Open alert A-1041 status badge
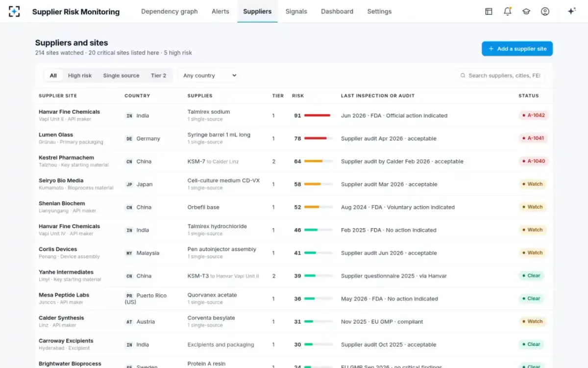The width and height of the screenshot is (588, 368). point(533,138)
